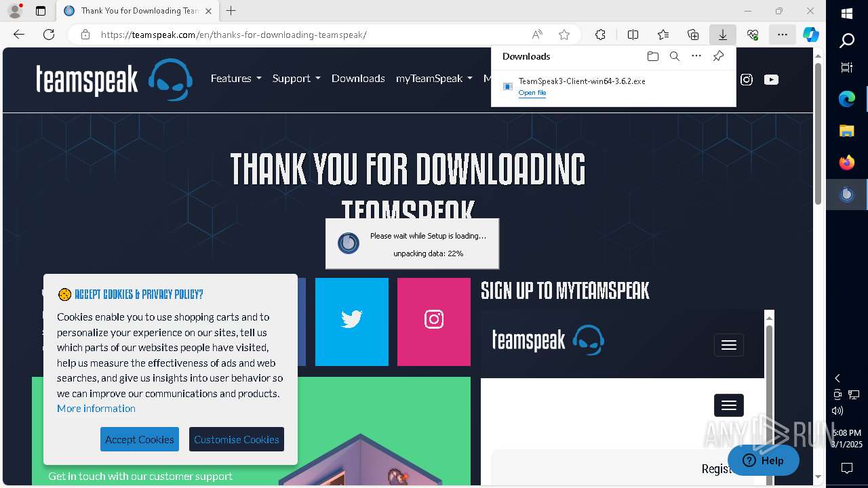Select TeamSpeak3-Client-win64-3.6.2.exe download entry
Screen dimensions: 868x488
coord(614,87)
